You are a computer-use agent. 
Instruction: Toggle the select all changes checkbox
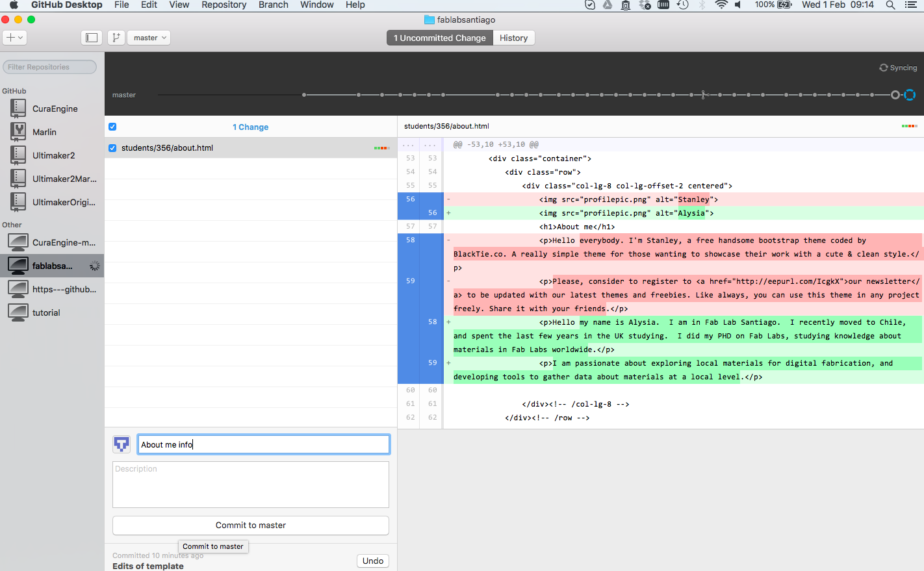click(x=112, y=127)
